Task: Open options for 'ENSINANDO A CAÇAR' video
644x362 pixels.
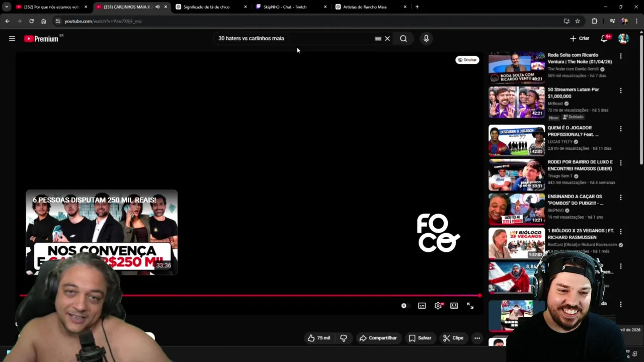Action: point(621,198)
